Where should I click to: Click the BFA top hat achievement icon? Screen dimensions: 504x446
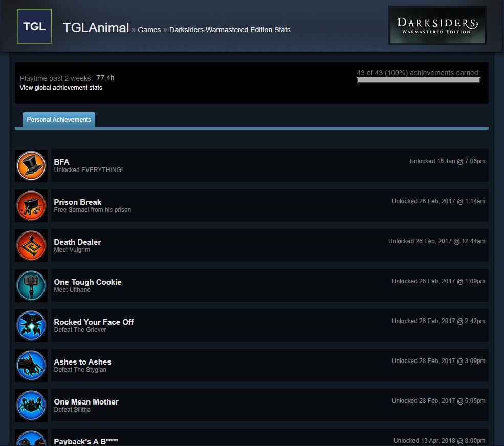pos(31,166)
